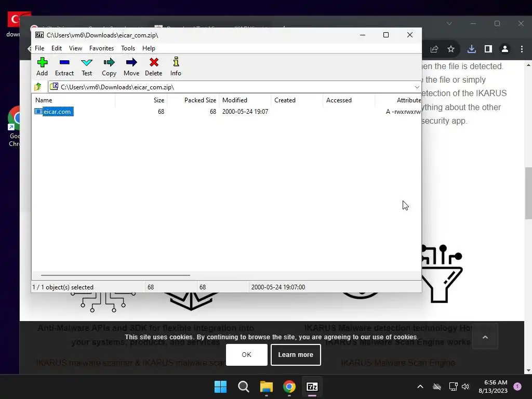Click the Chrome share page icon

(434, 49)
